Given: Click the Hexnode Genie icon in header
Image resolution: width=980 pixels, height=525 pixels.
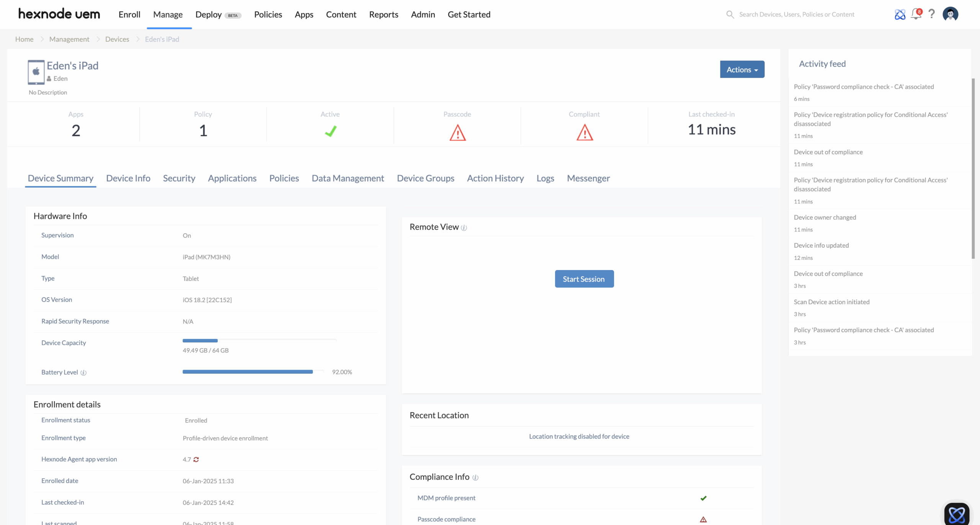Looking at the screenshot, I should (x=900, y=15).
